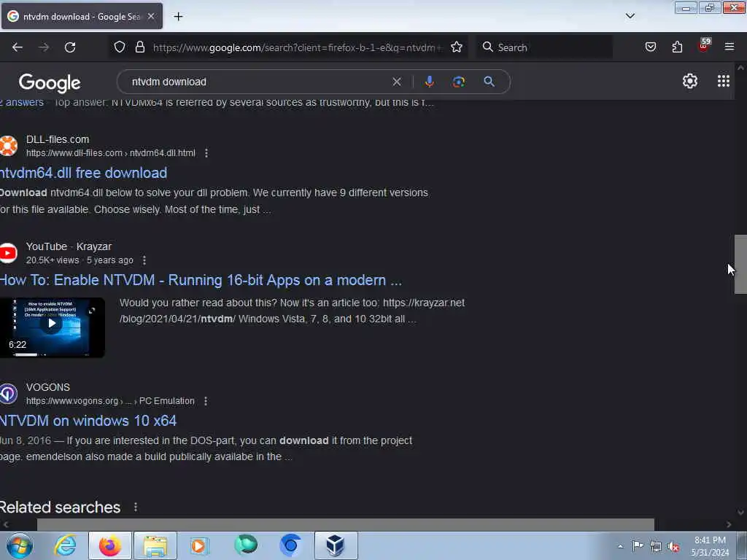
Task: Click the DLL-files.com URL text
Action: [x=111, y=153]
